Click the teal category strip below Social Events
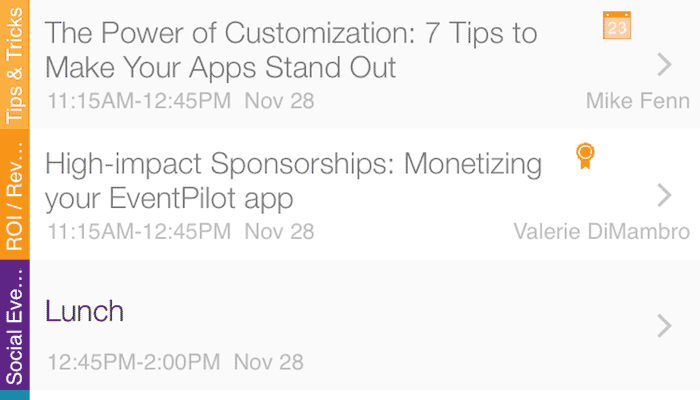Viewport: 700px width, 400px height. click(x=15, y=395)
